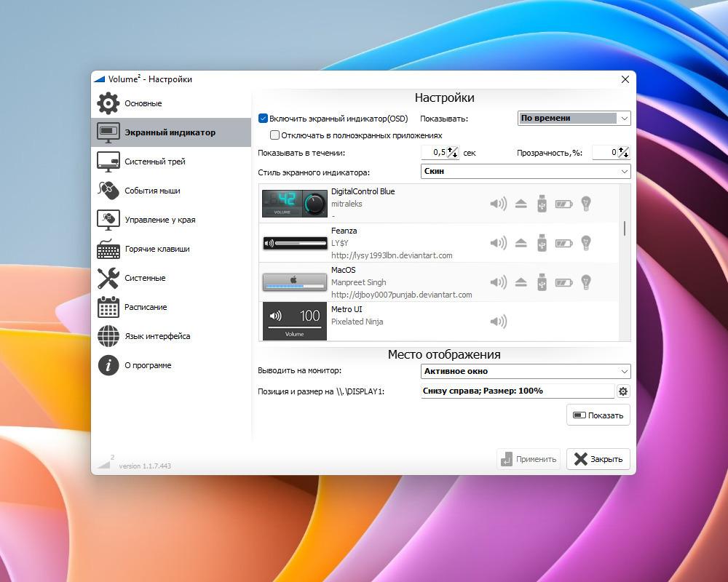Open Управление у края settings
This screenshot has width=728, height=582.
point(171,220)
